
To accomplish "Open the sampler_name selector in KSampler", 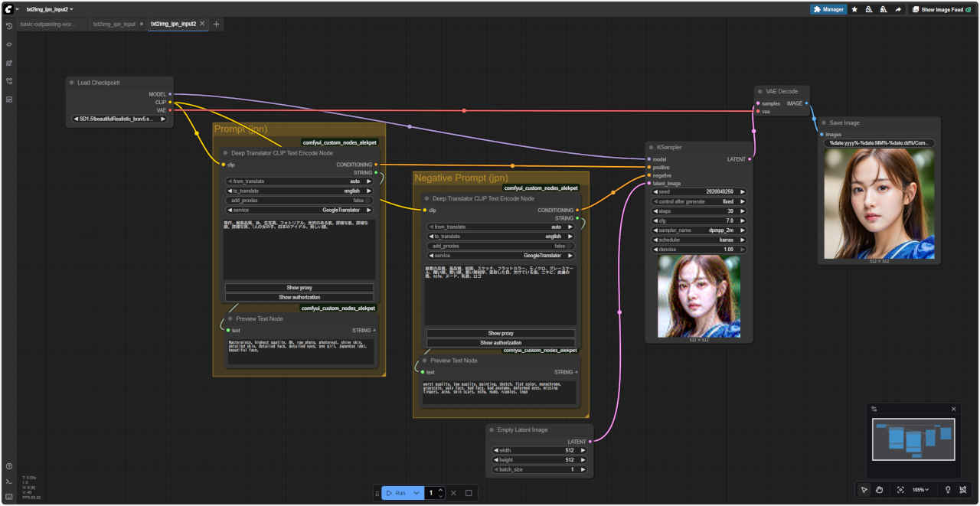I will coord(698,230).
